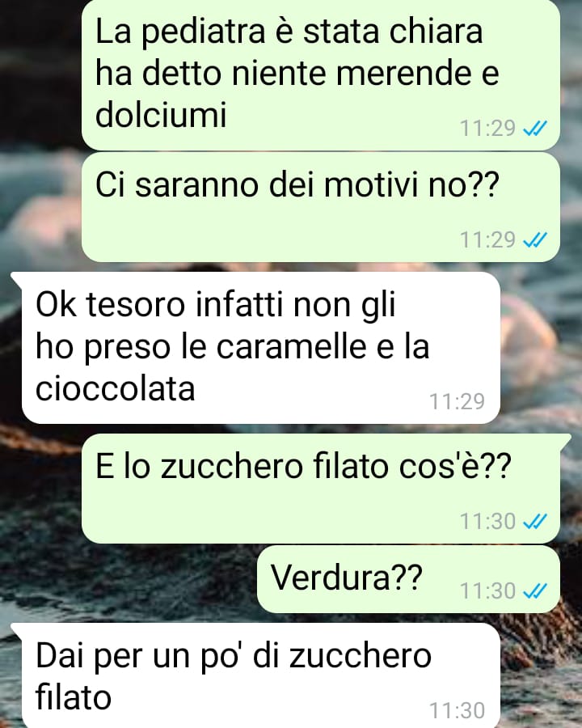The height and width of the screenshot is (728, 582).
Task: Select the 'Ci saranno dei motivi no??' bubble
Action: coord(321,208)
